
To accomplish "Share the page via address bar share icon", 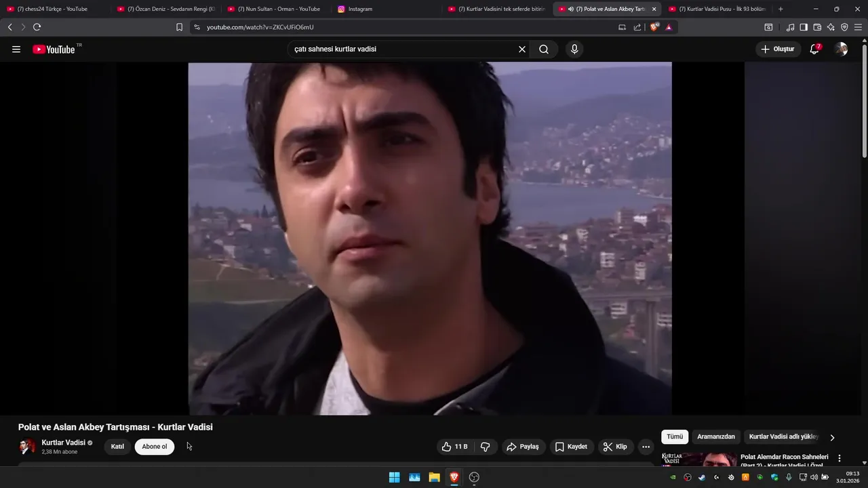I will (637, 27).
